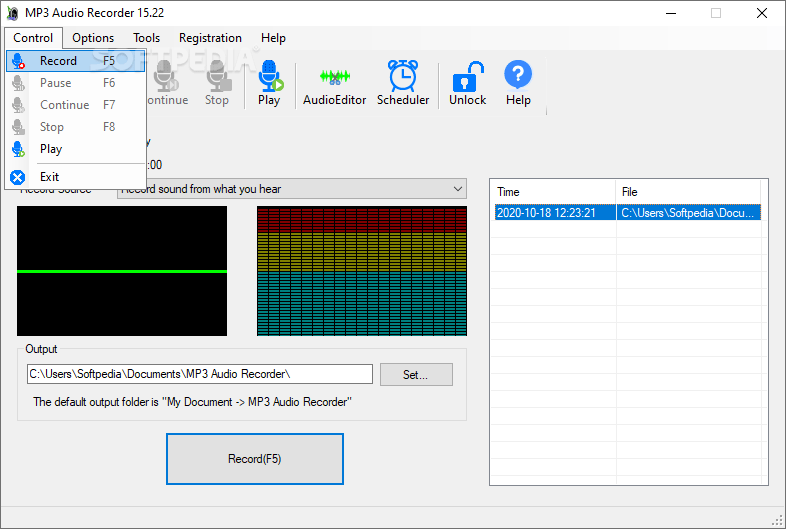Select Pause F6 in the Control menu

coord(76,83)
